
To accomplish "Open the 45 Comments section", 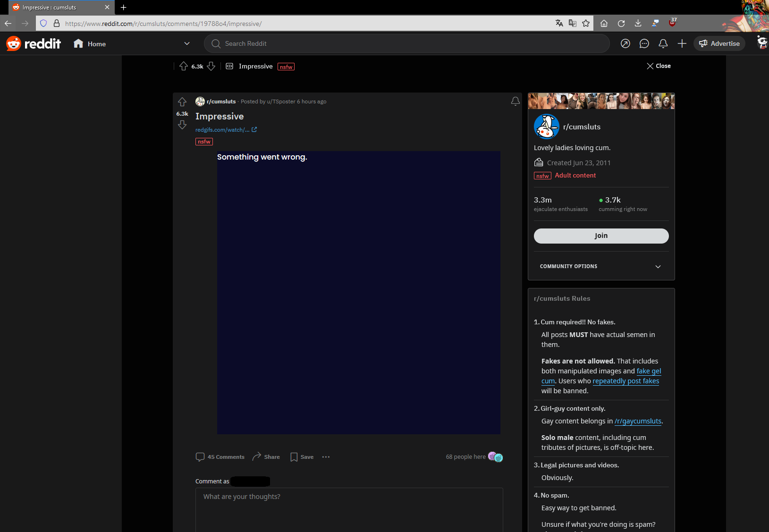I will pos(220,457).
